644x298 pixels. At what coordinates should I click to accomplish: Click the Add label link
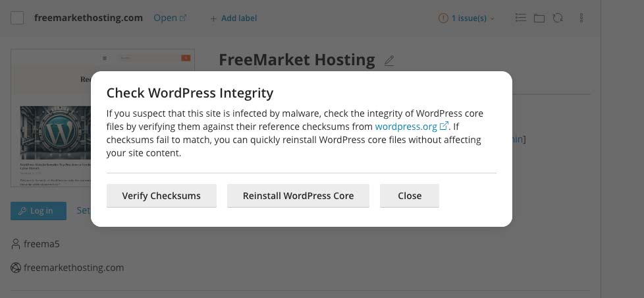click(x=238, y=18)
